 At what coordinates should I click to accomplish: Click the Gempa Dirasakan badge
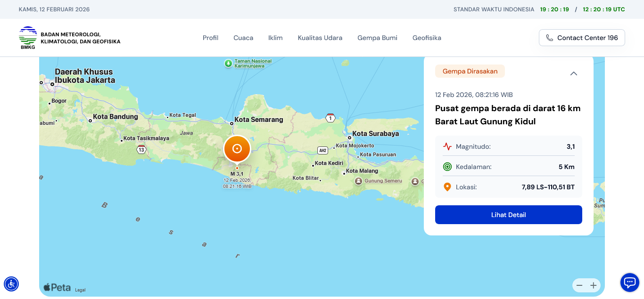[470, 71]
